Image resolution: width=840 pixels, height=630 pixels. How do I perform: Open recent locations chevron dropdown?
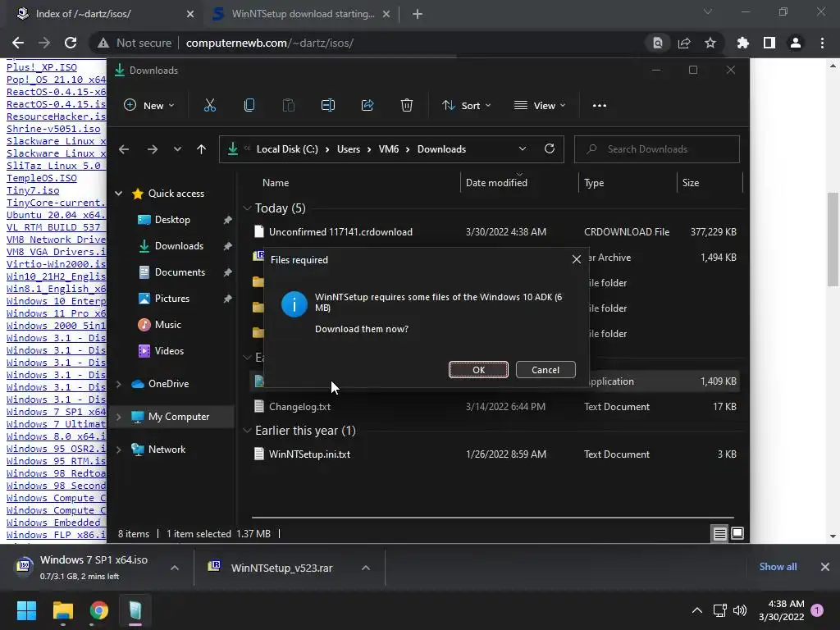coord(177,149)
